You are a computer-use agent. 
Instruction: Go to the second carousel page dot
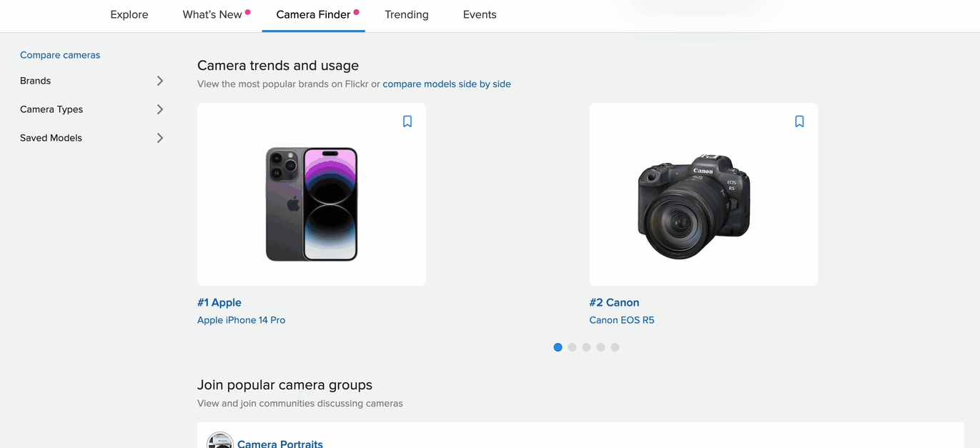click(x=572, y=347)
